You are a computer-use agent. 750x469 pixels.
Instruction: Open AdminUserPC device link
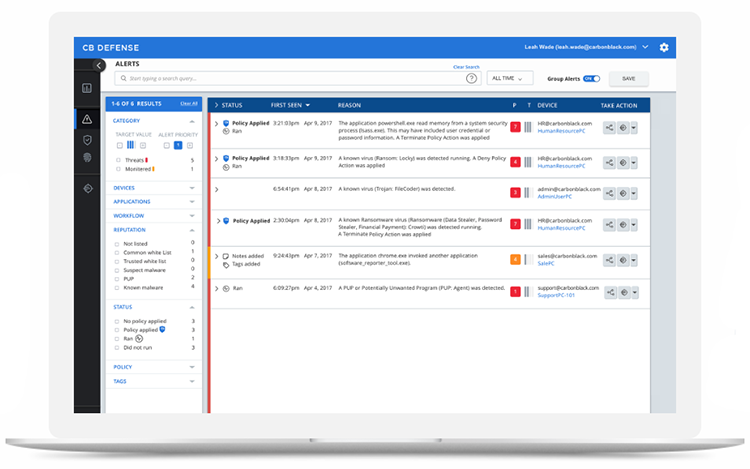click(554, 196)
